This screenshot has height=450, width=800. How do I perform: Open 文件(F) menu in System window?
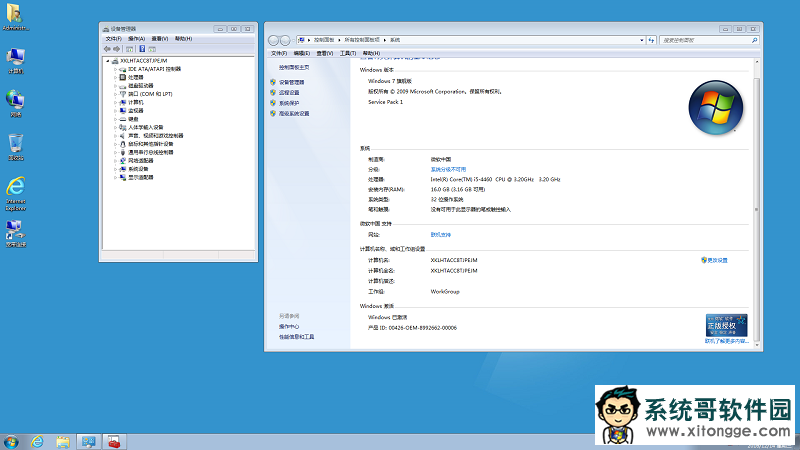tap(279, 53)
